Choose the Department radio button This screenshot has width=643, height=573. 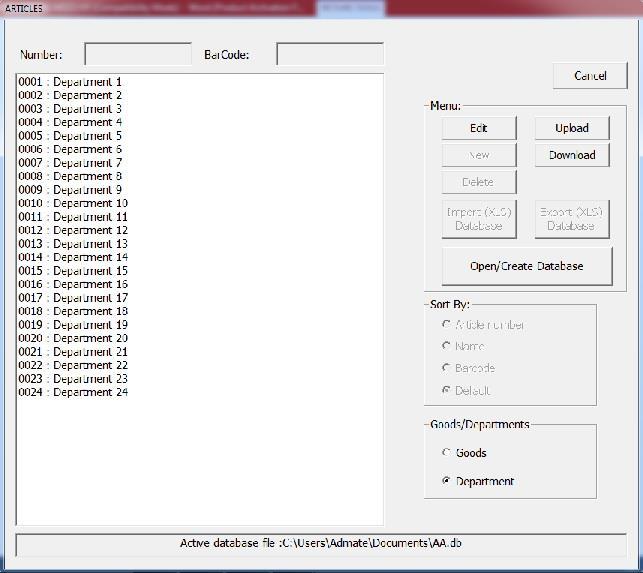[478, 481]
